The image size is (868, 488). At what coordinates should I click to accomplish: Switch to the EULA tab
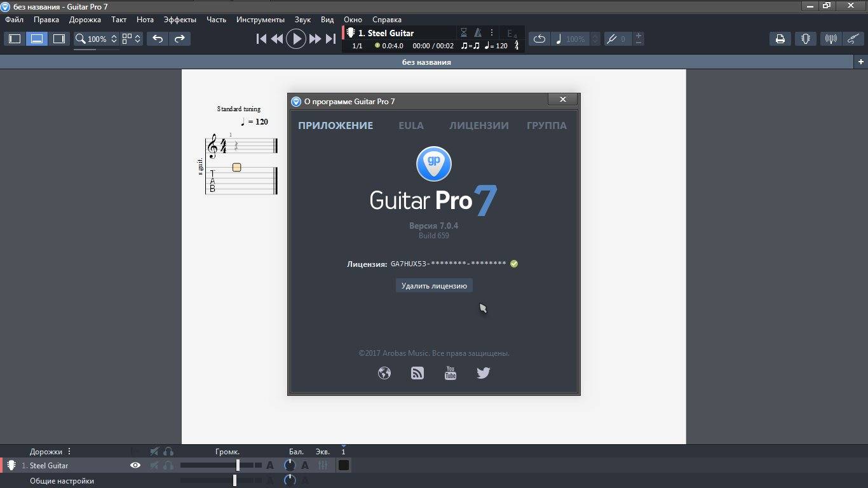(x=411, y=126)
